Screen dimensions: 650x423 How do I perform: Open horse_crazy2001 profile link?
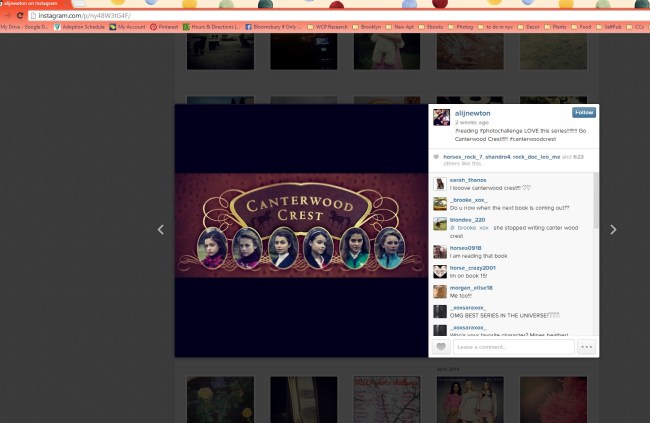pos(474,267)
